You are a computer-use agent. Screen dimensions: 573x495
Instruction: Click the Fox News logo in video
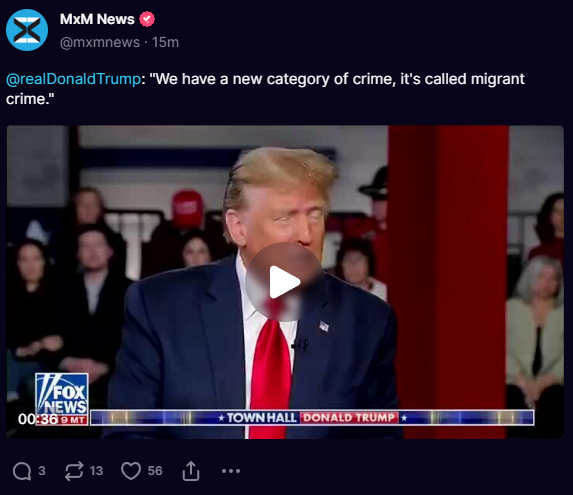62,395
